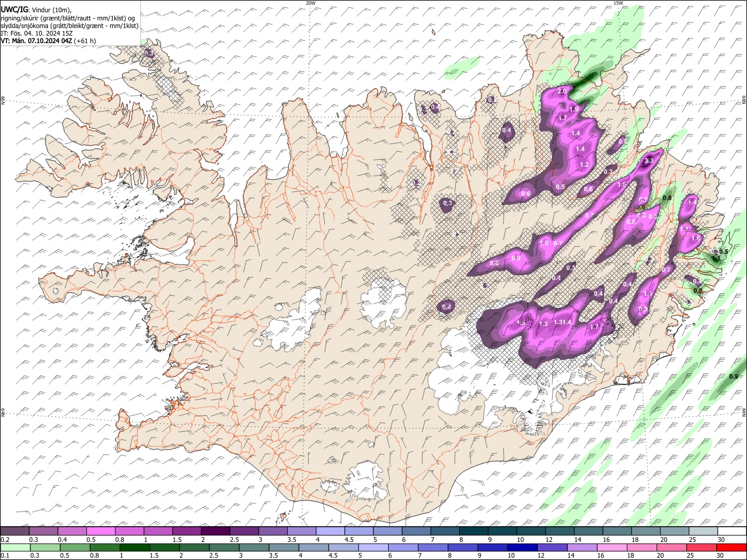Click the '0.9' value over the sea
The width and height of the screenshot is (747, 560).
[734, 377]
